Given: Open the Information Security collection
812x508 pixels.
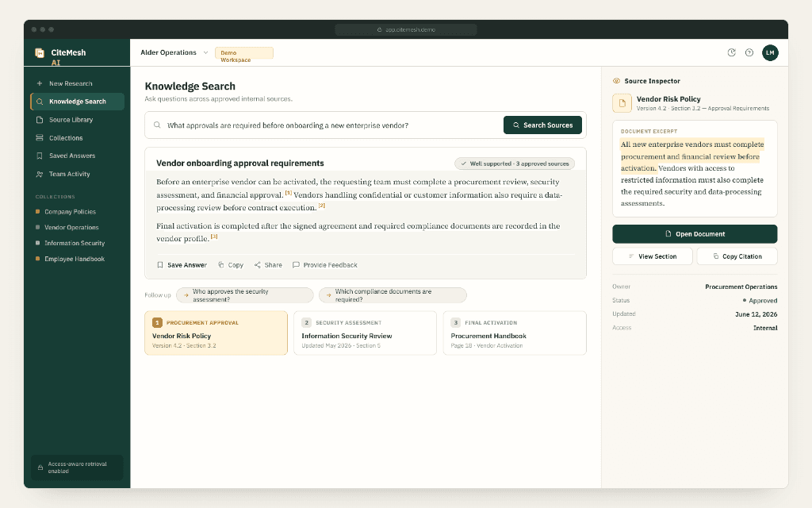Looking at the screenshot, I should point(70,243).
